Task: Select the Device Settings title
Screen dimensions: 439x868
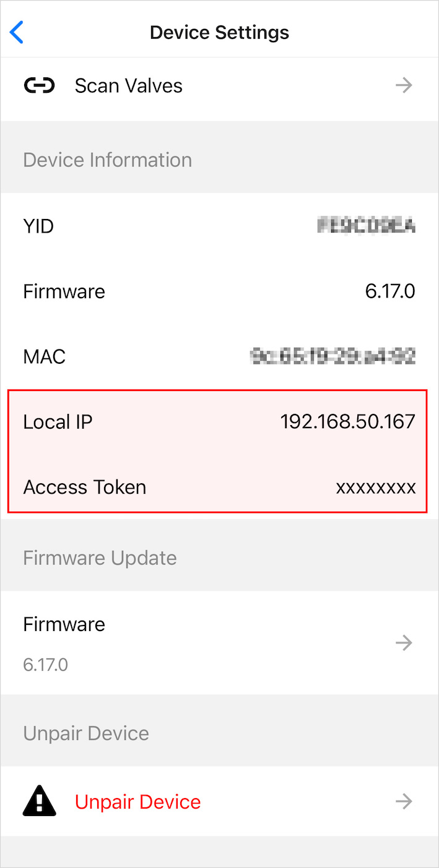Action: [219, 32]
